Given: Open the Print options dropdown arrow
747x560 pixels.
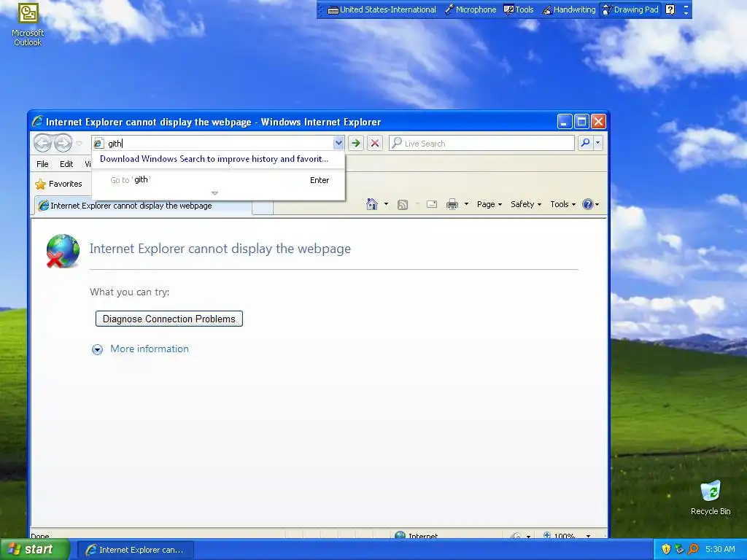Looking at the screenshot, I should [x=466, y=204].
